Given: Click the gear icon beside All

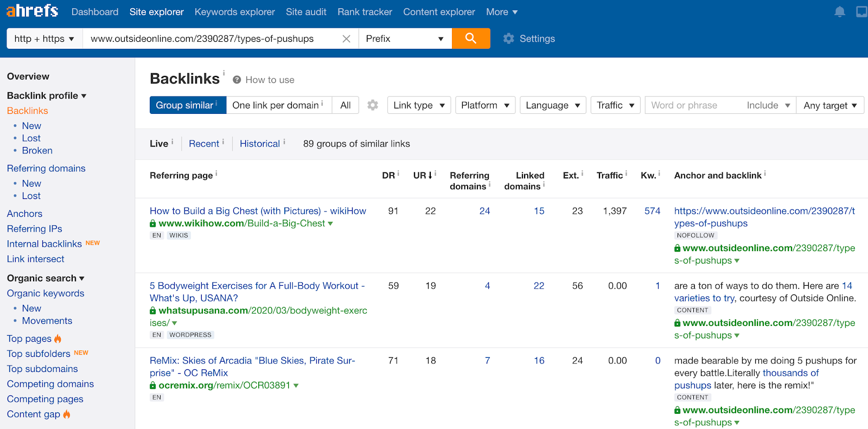Looking at the screenshot, I should click(x=373, y=105).
